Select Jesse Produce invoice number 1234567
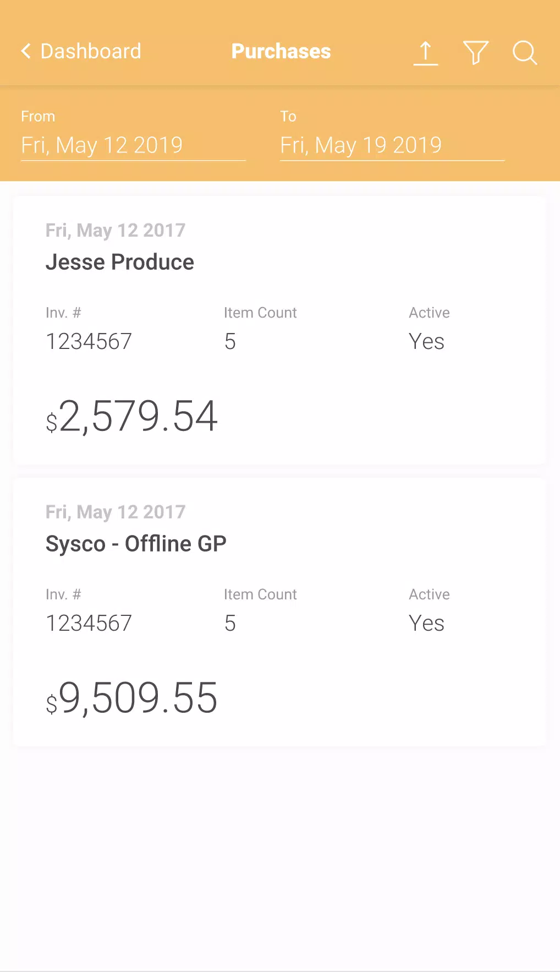The image size is (560, 972). click(x=89, y=342)
